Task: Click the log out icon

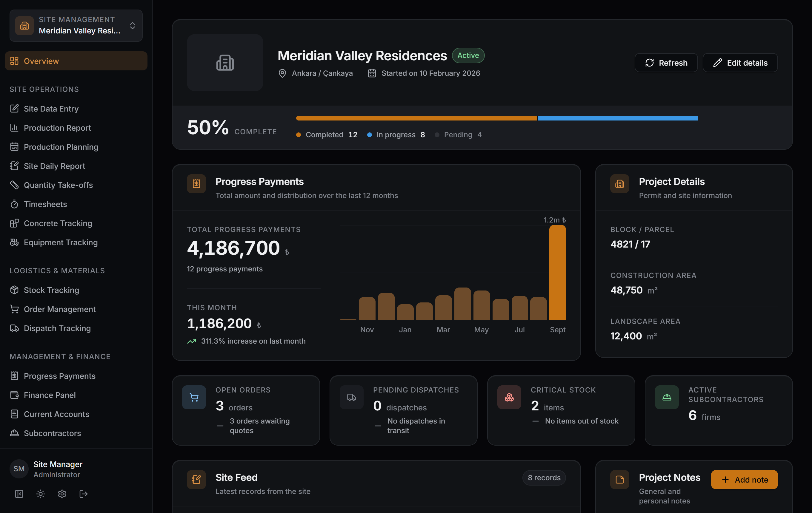Action: pos(84,494)
